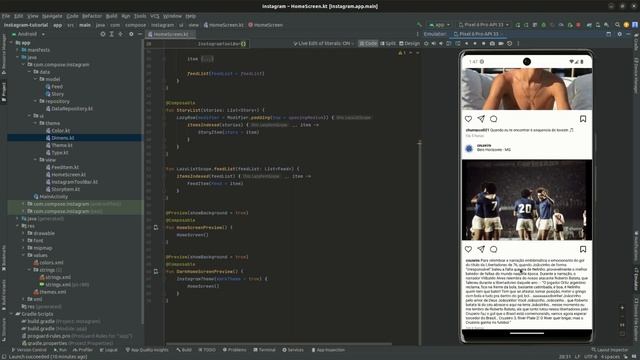Click the emulator power button icon
Viewport: 640px width, 360px height.
(x=426, y=43)
